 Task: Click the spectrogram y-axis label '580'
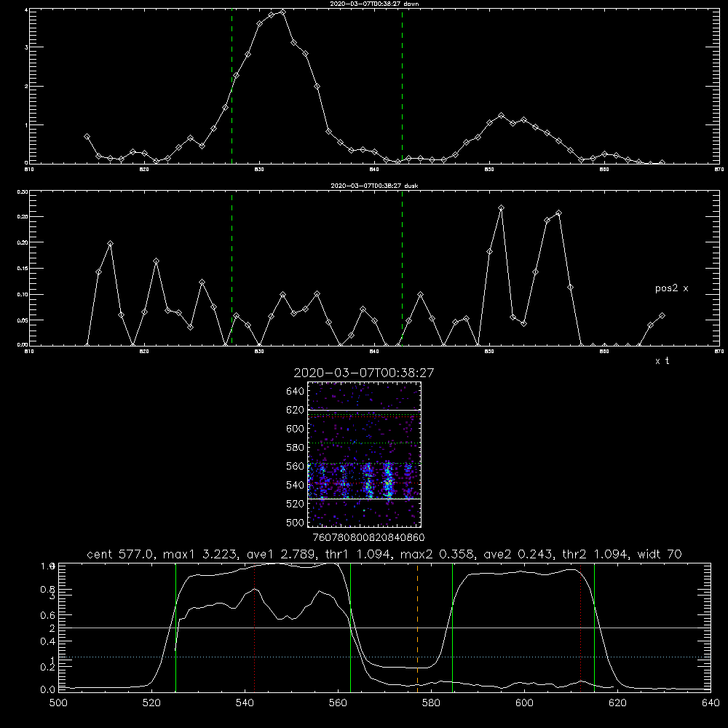[x=296, y=448]
